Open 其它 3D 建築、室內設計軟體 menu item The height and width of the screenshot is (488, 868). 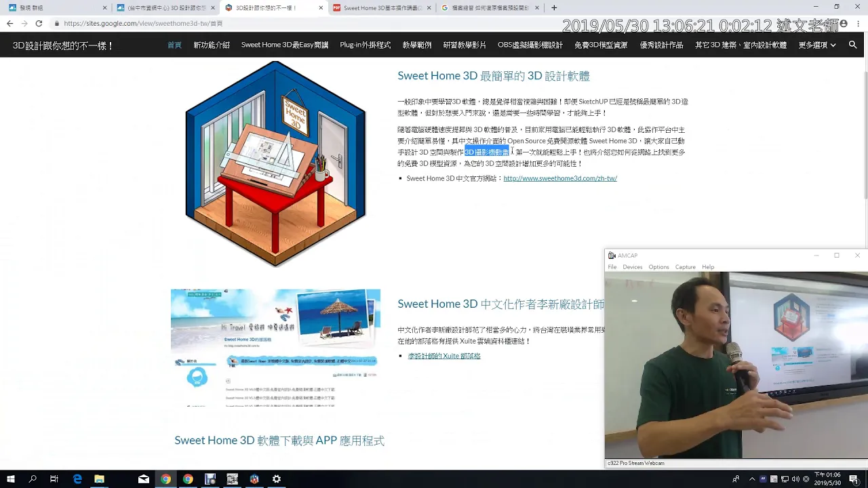coord(741,45)
